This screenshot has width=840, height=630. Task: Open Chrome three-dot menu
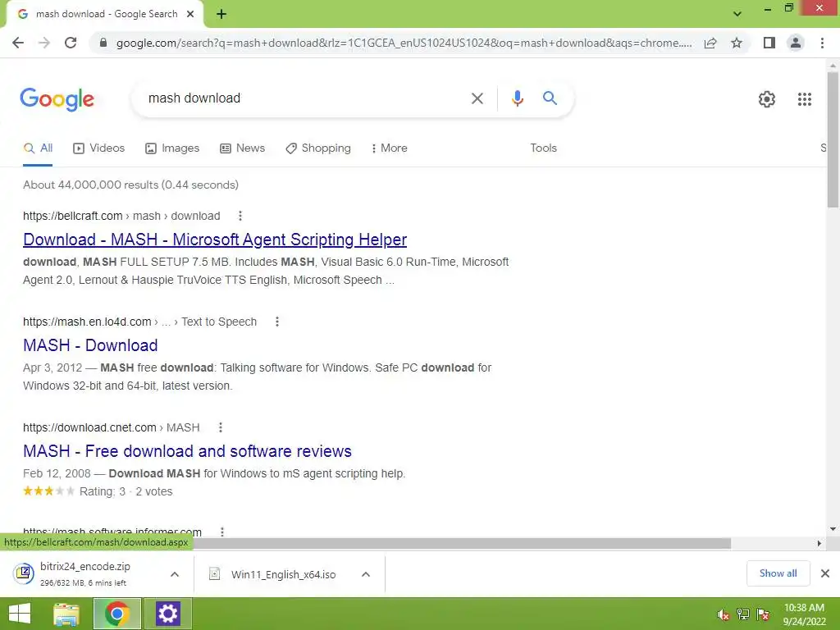coord(822,43)
